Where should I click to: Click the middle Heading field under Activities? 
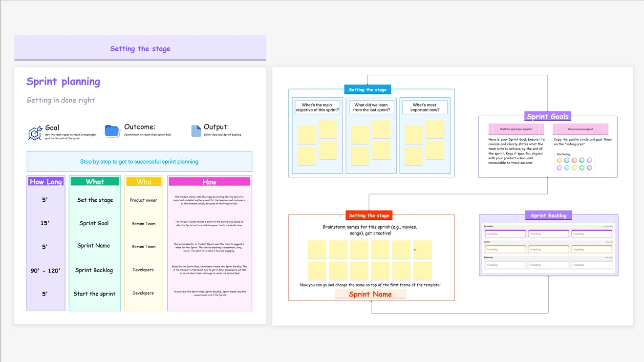(x=548, y=234)
